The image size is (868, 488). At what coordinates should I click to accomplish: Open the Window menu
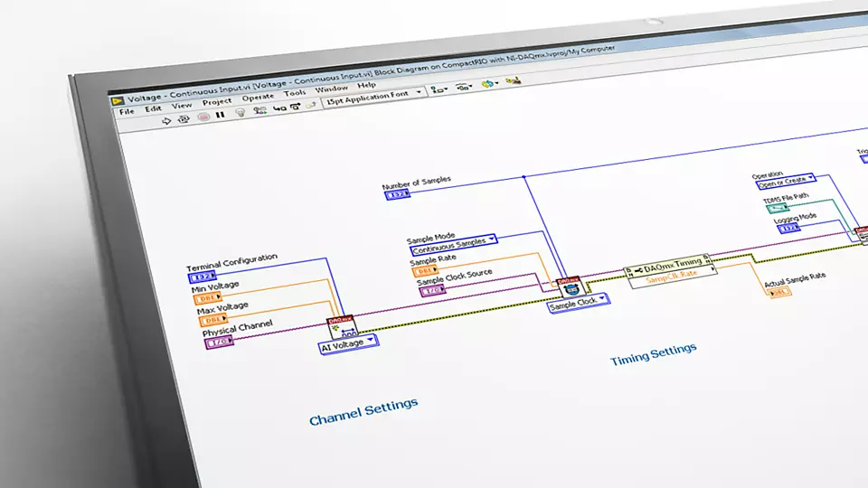click(332, 89)
